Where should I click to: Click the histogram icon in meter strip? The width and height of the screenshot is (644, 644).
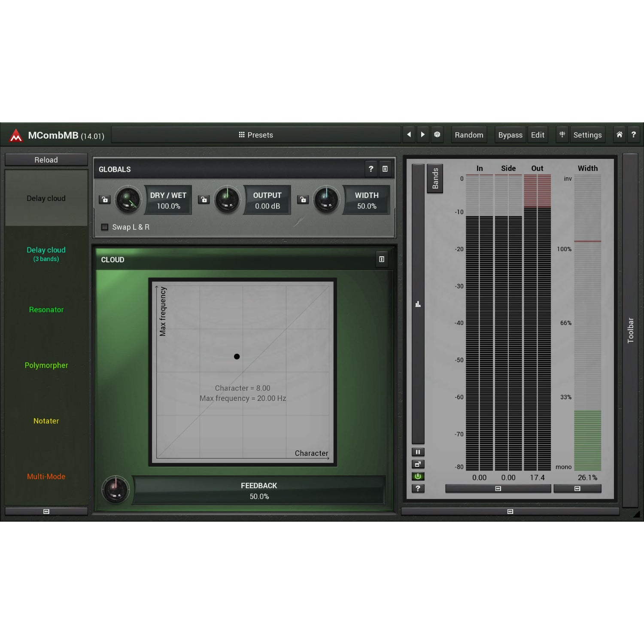(x=418, y=304)
